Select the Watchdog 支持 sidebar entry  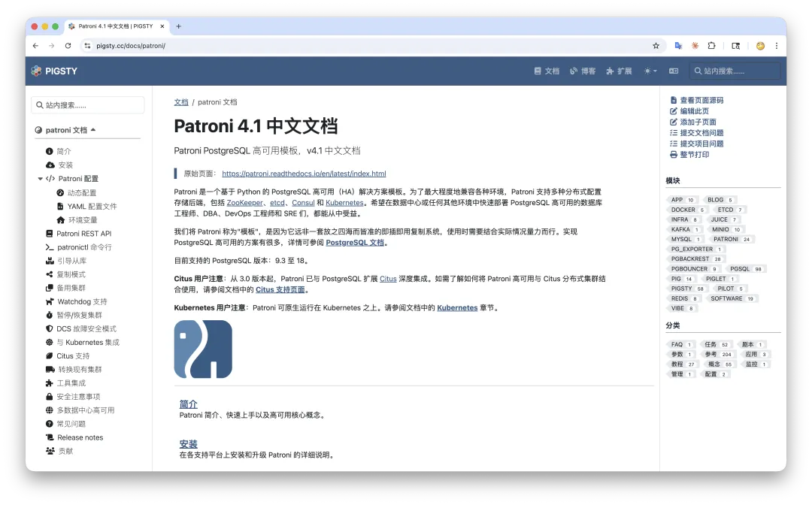pyautogui.click(x=81, y=301)
